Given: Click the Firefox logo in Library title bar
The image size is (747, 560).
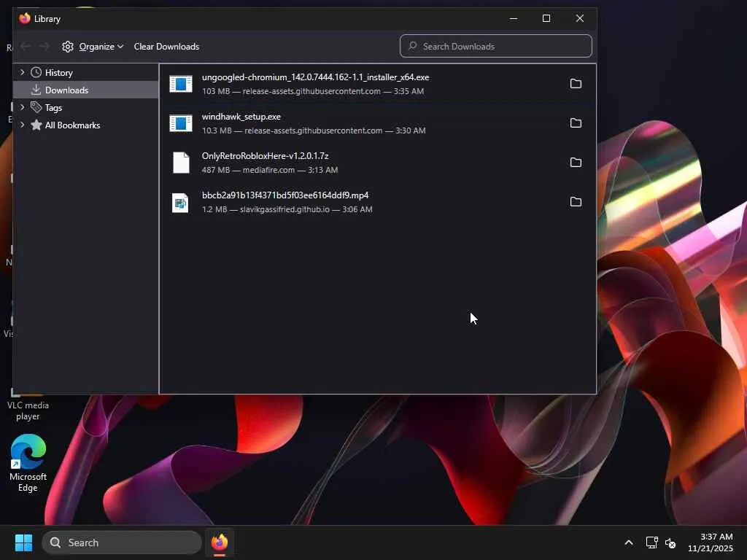Looking at the screenshot, I should coord(25,18).
